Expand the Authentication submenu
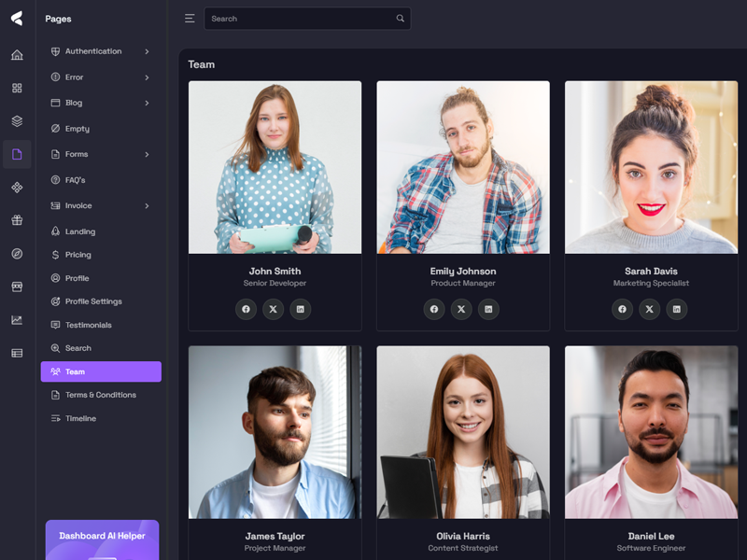747x560 pixels. tap(147, 51)
